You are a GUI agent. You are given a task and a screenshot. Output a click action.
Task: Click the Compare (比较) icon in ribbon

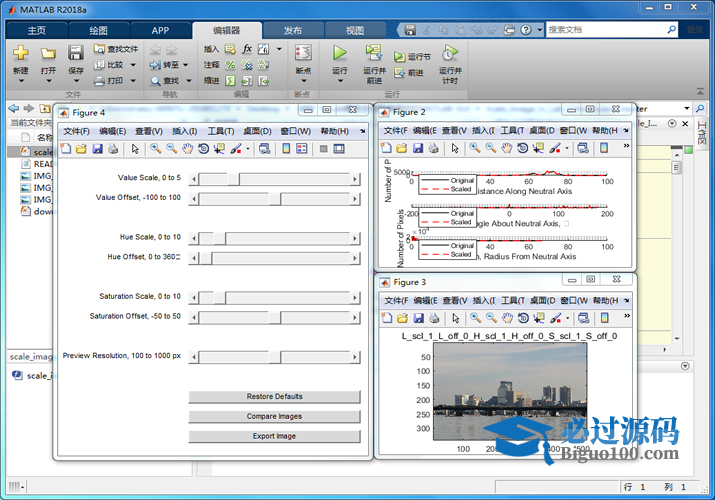(99, 65)
